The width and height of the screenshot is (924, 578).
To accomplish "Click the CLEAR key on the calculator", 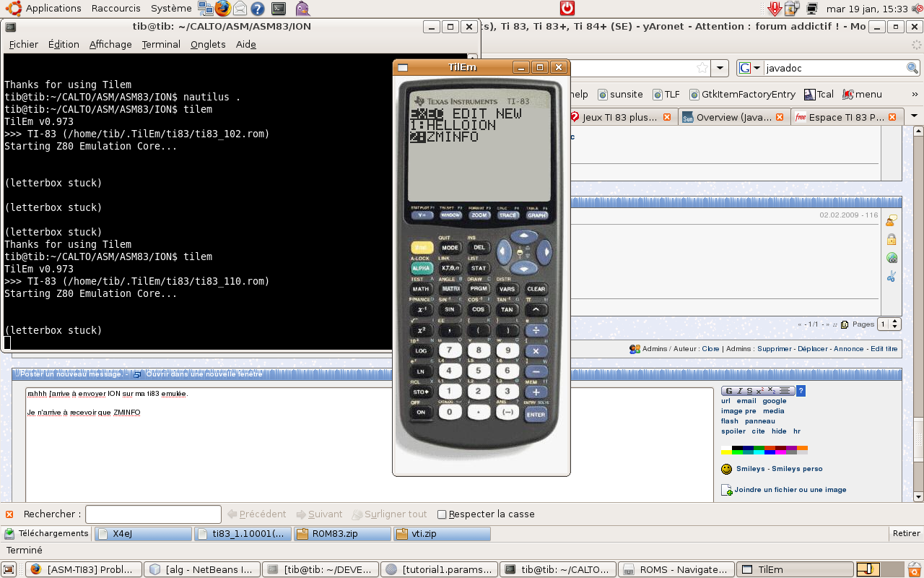I will [x=536, y=289].
